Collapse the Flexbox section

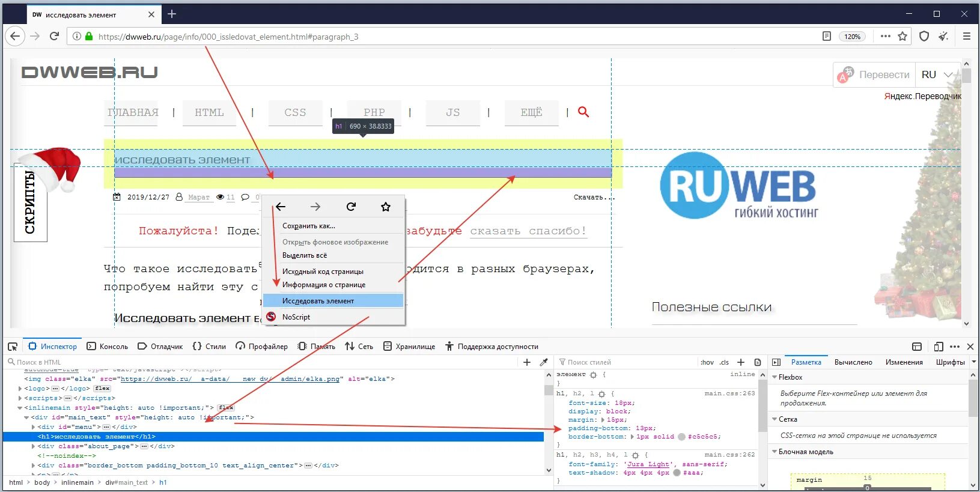click(x=775, y=377)
